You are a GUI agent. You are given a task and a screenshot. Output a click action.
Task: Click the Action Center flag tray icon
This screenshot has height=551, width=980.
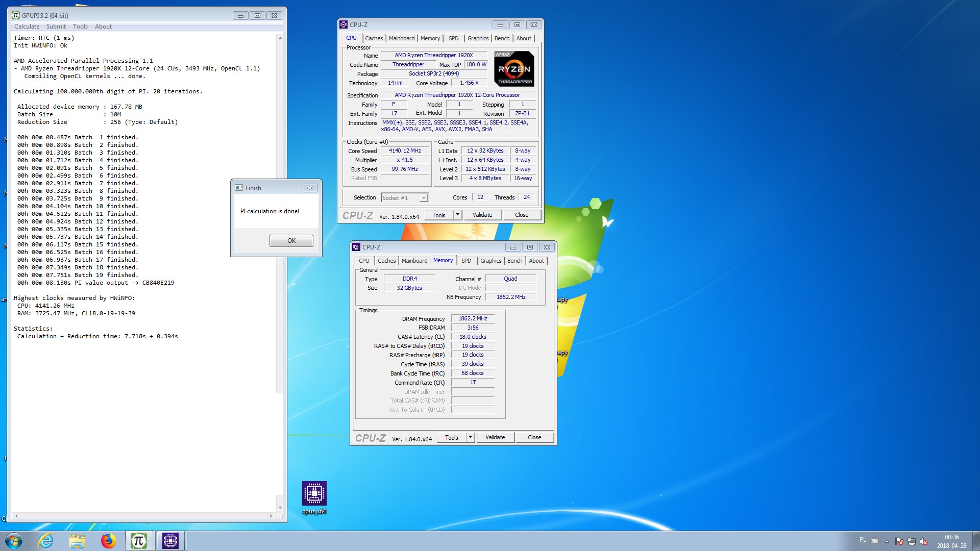[899, 541]
